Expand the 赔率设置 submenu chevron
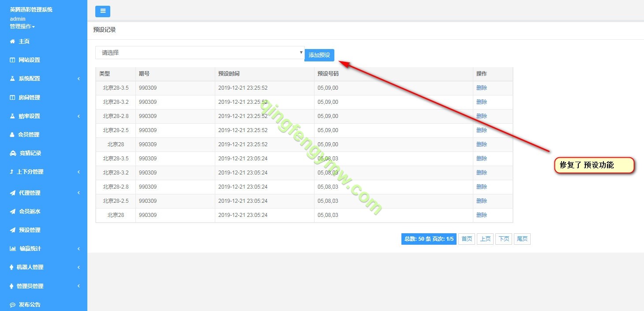The height and width of the screenshot is (311, 644). [79, 116]
